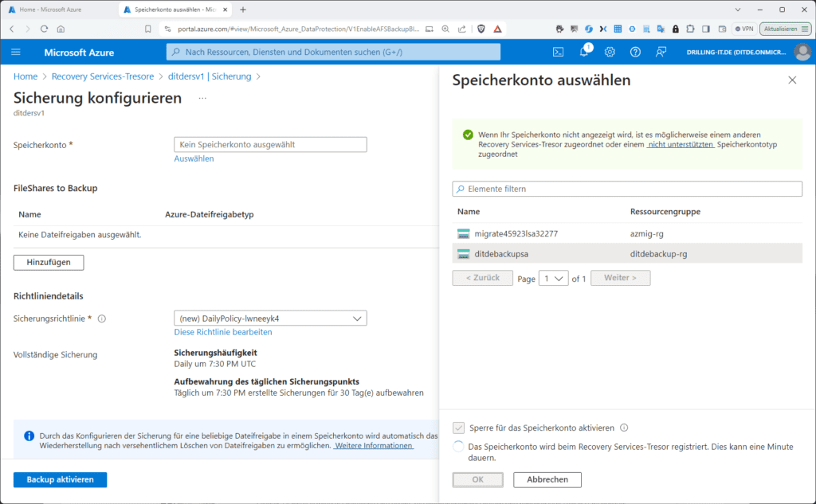Open a new browser tab
The image size is (816, 504).
tap(243, 10)
